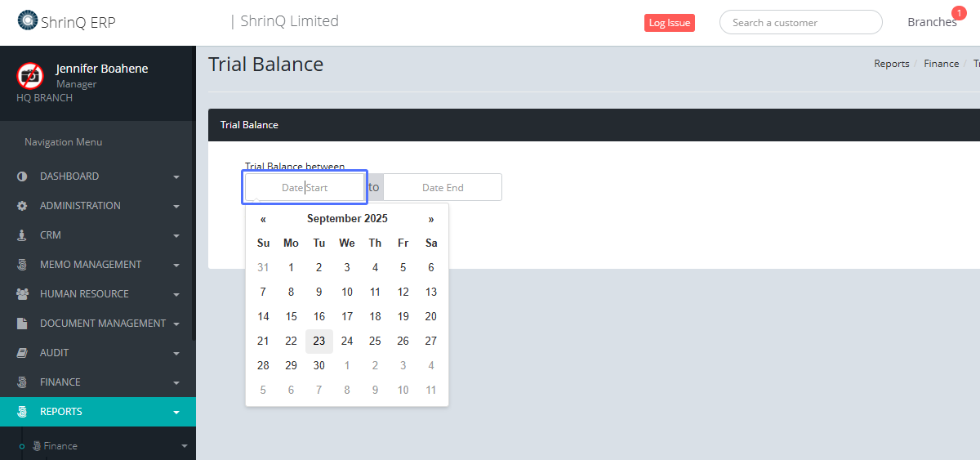Click the Date End input field
The width and height of the screenshot is (980, 460).
coord(443,187)
